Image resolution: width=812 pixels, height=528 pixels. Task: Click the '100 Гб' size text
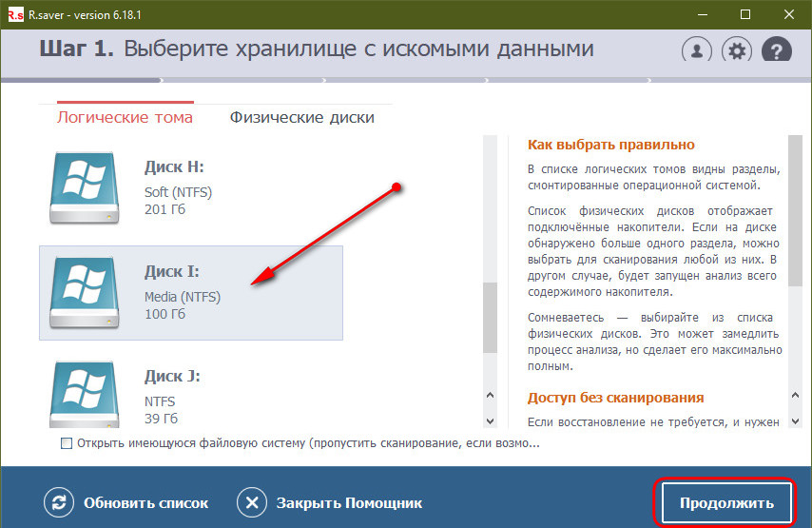[164, 314]
